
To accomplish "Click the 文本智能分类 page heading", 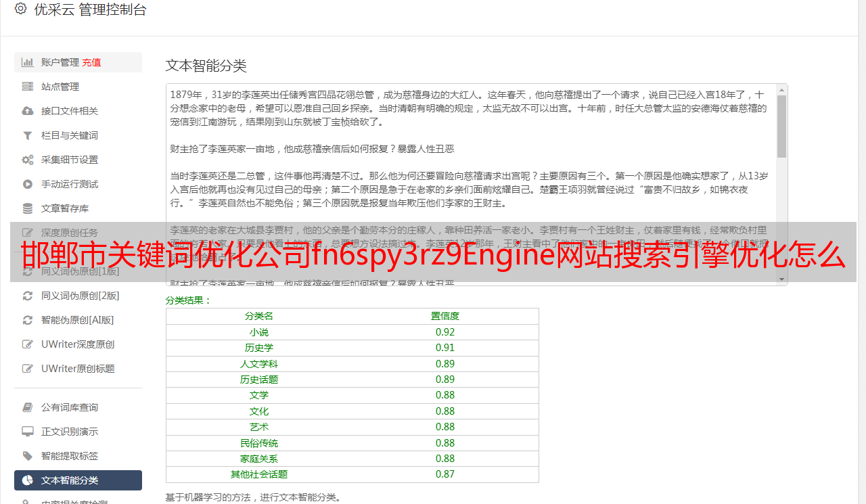I will [x=206, y=66].
